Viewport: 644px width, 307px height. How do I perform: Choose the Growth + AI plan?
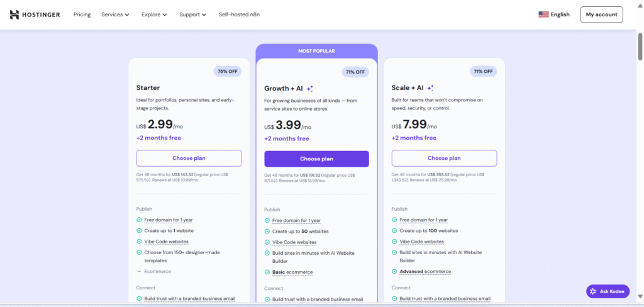click(x=316, y=159)
